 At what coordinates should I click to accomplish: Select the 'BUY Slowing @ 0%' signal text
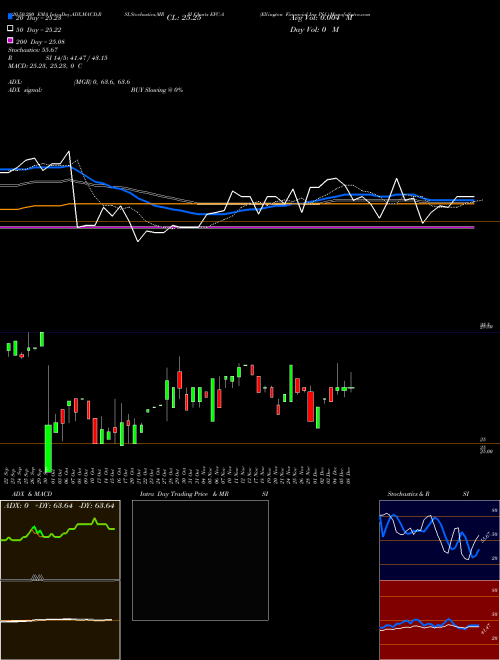(157, 90)
